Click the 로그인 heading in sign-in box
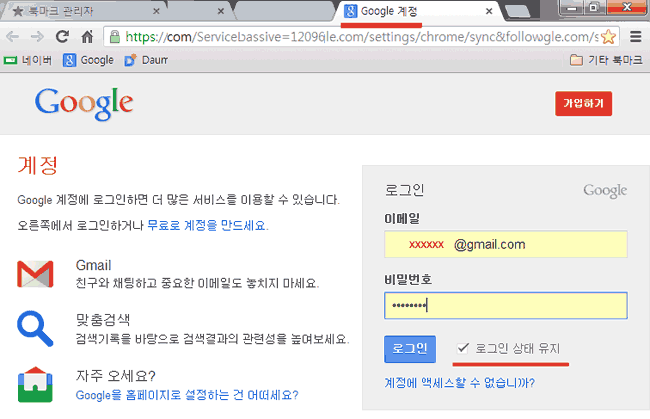This screenshot has width=650, height=419. pos(404,190)
